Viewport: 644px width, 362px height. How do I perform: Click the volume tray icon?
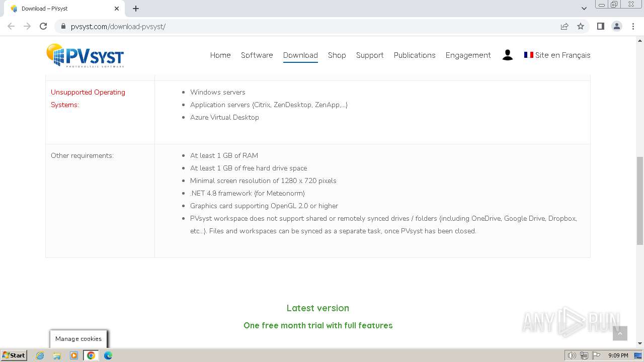pos(572,355)
